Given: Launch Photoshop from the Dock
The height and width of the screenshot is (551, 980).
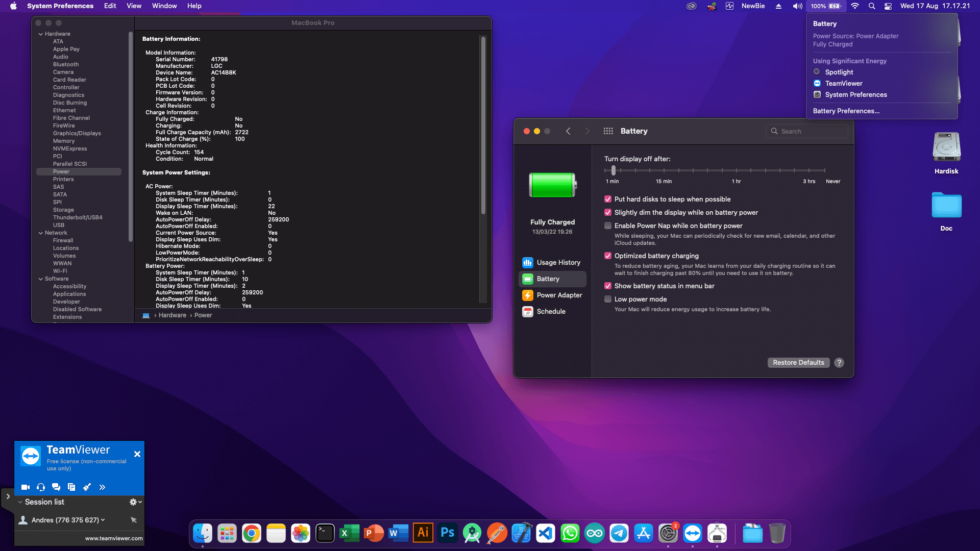Looking at the screenshot, I should pyautogui.click(x=448, y=534).
